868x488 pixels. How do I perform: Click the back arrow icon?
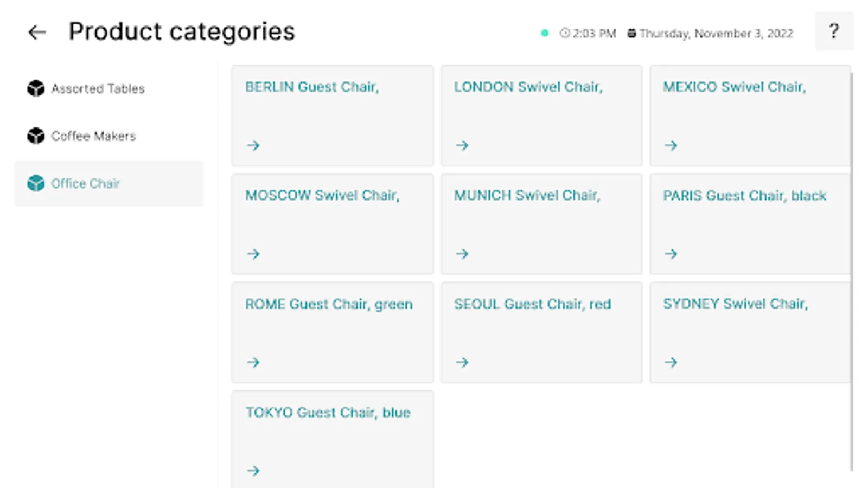tap(37, 33)
